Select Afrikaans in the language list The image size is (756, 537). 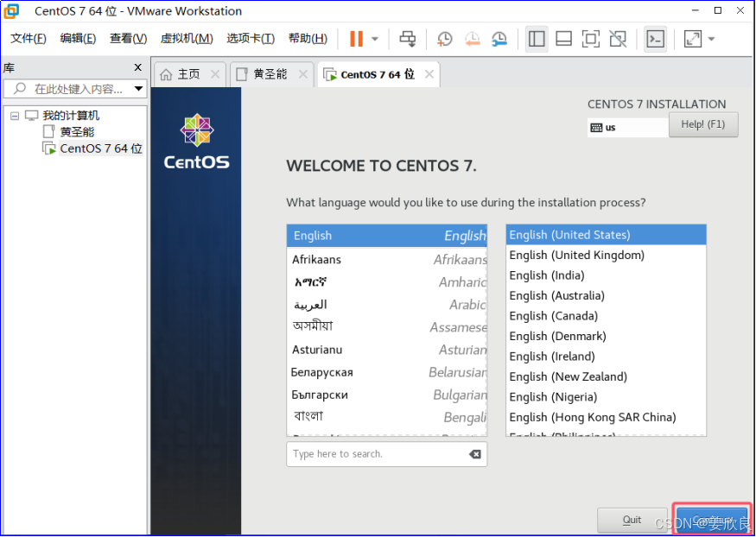[387, 259]
